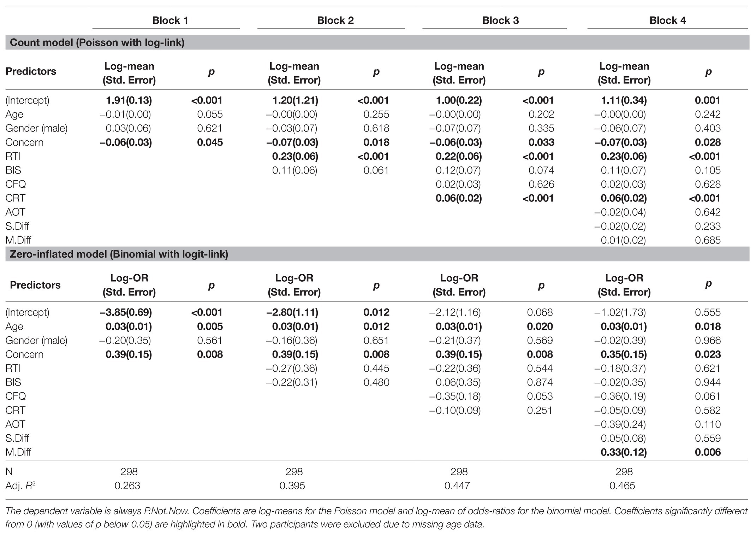Click the p value 0.555
The width and height of the screenshot is (756, 535).
708,312
